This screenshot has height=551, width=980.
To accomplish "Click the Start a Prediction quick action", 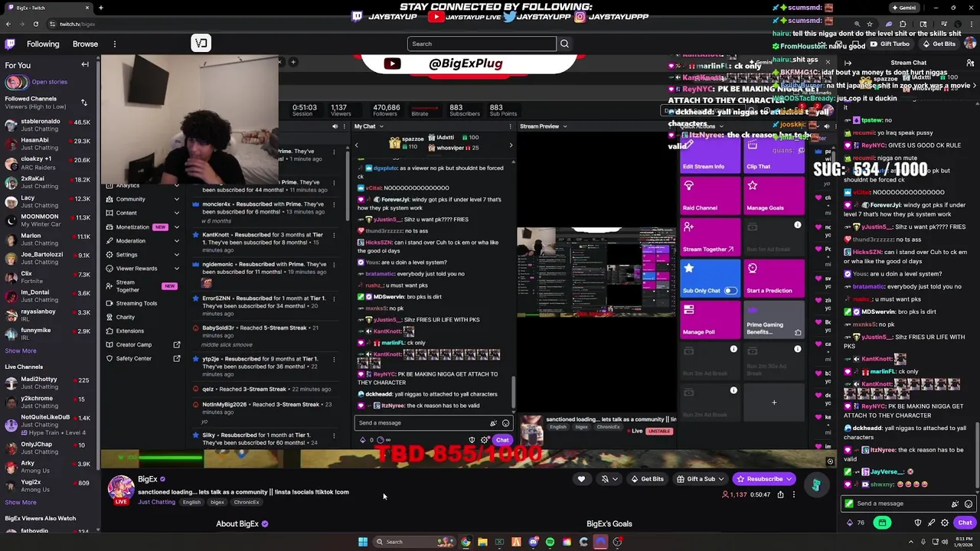I will pos(774,279).
